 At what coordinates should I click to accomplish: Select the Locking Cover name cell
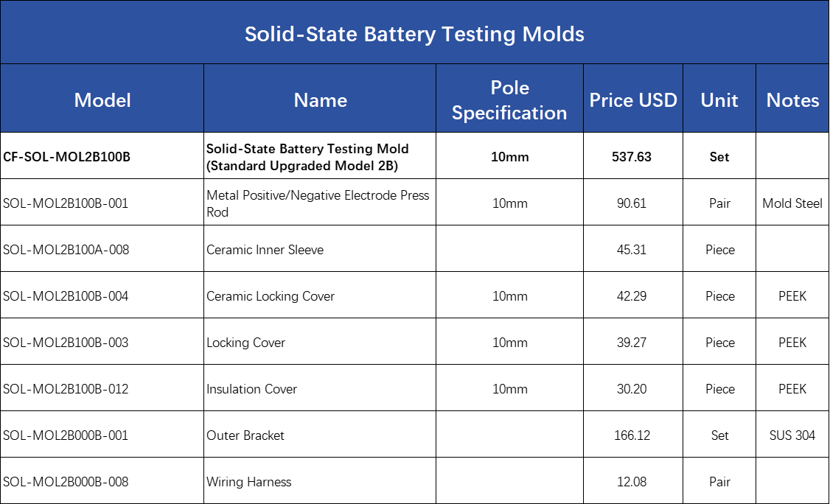(x=320, y=342)
